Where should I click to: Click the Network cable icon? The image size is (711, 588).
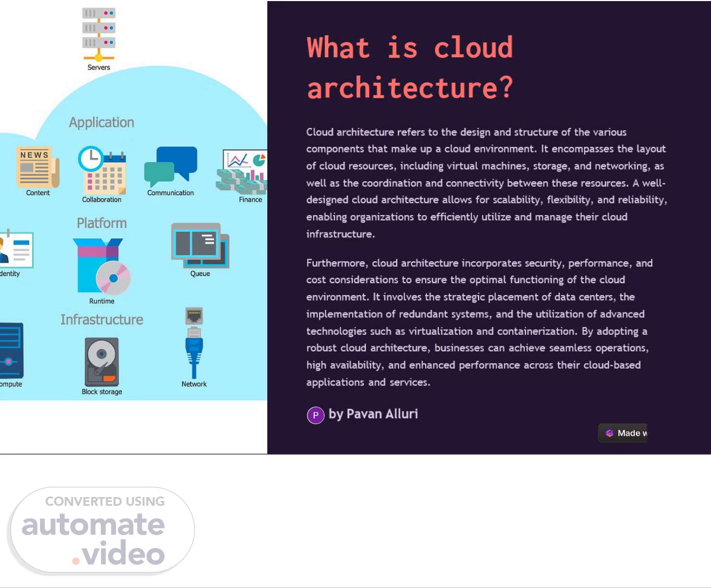click(194, 342)
